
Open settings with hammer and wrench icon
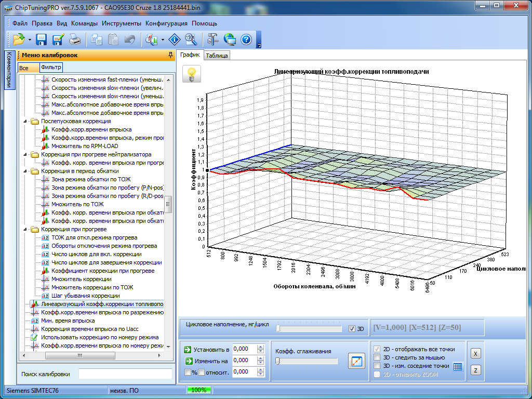pyautogui.click(x=213, y=39)
